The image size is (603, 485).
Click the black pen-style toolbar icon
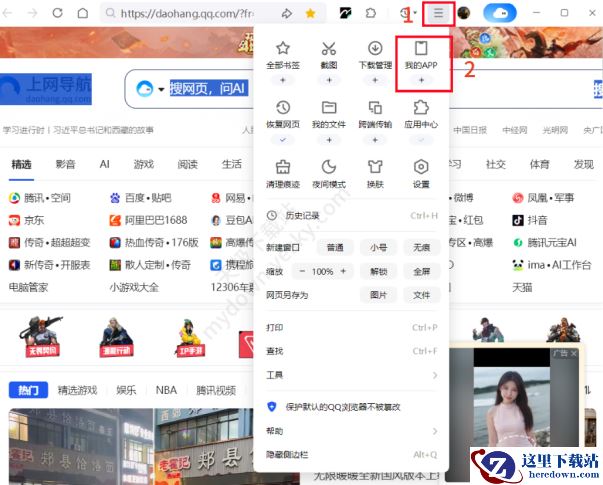click(x=345, y=13)
